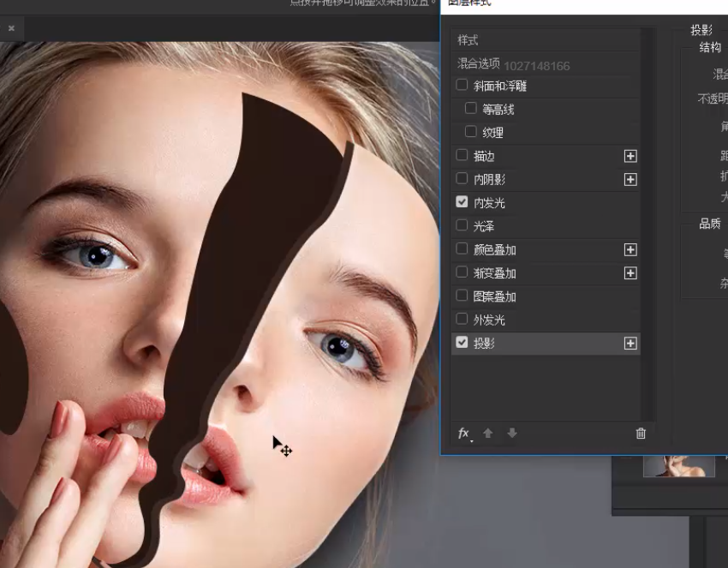Select the 外发光 settings row
The image size is (728, 568).
(x=546, y=320)
